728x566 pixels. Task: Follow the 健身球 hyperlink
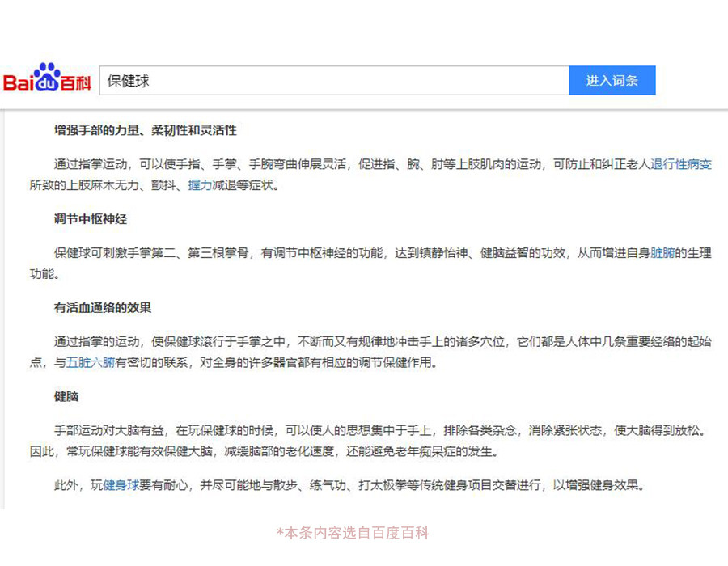pyautogui.click(x=121, y=485)
